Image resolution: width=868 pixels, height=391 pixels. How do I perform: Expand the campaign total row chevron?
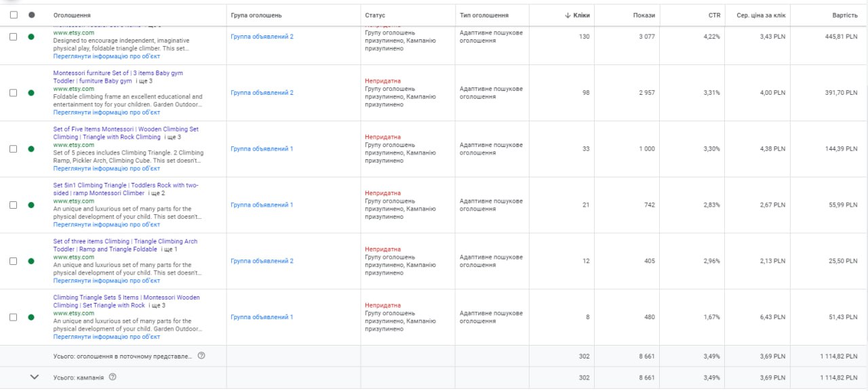tap(35, 377)
